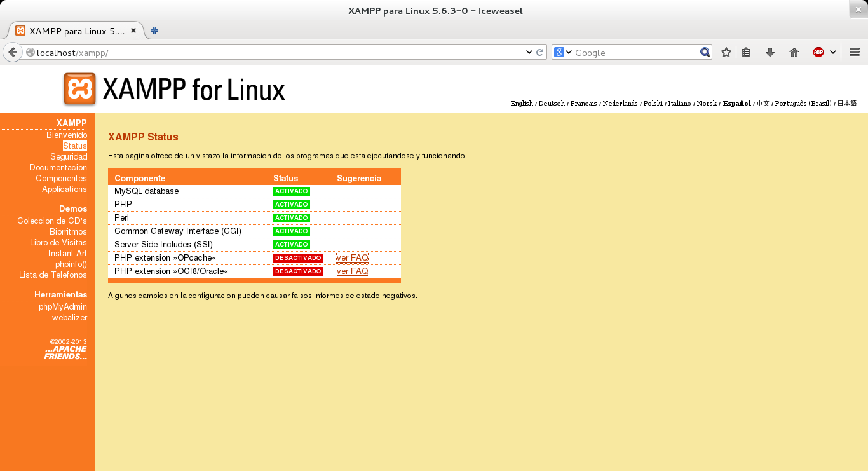Viewport: 868px width, 471px height.
Task: Click 'Common Gateway Interface (CGI)' text
Action: click(178, 231)
